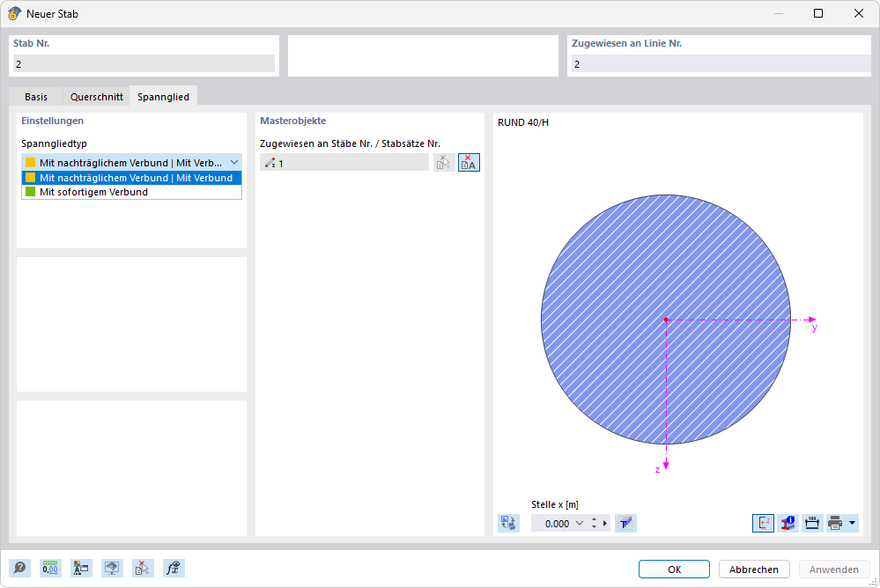
Task: Click the remove all assignments icon
Action: tap(469, 163)
